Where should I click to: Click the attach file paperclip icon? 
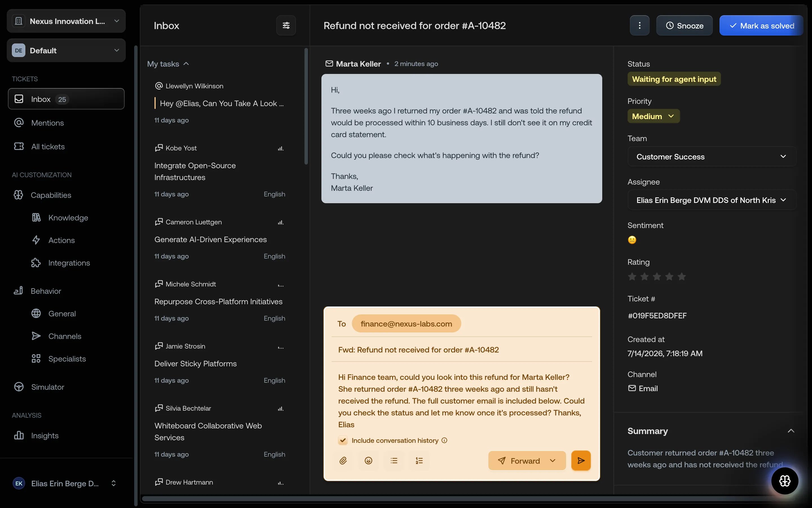point(343,461)
